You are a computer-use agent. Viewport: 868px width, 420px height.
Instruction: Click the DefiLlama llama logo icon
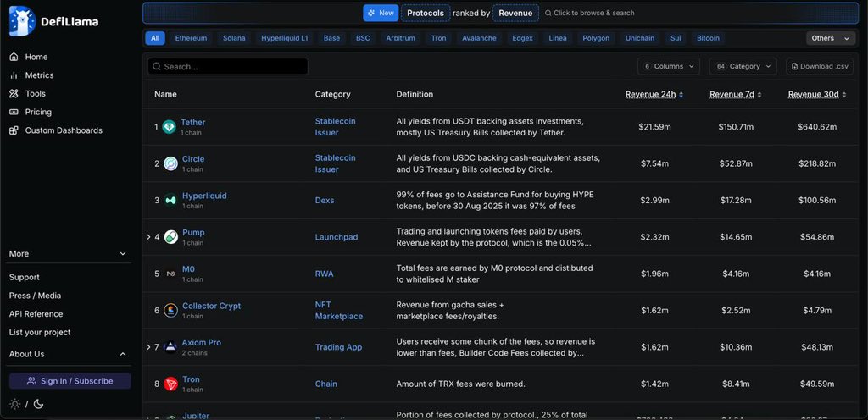[x=22, y=21]
